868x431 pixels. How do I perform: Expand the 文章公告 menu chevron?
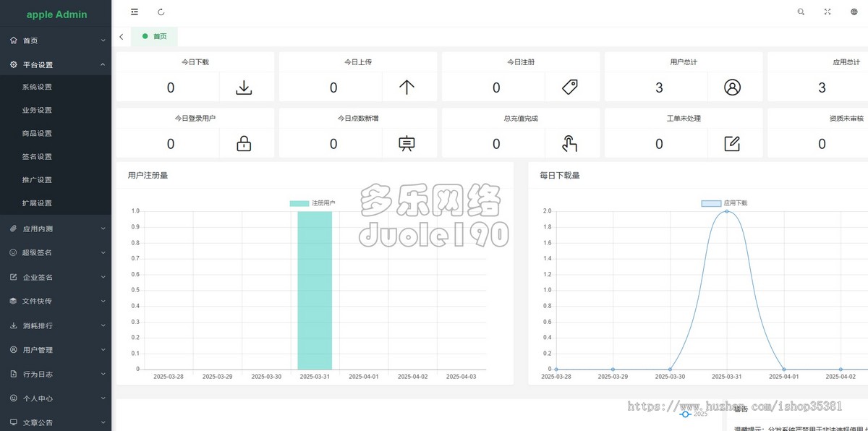103,422
